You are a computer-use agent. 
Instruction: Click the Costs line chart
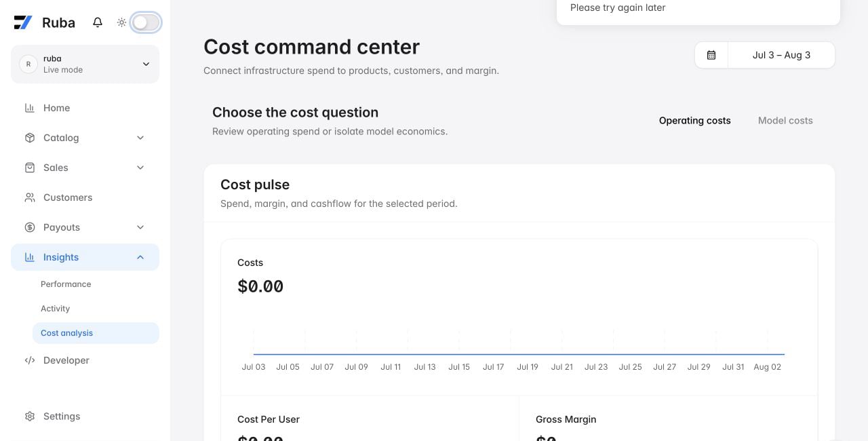519,341
